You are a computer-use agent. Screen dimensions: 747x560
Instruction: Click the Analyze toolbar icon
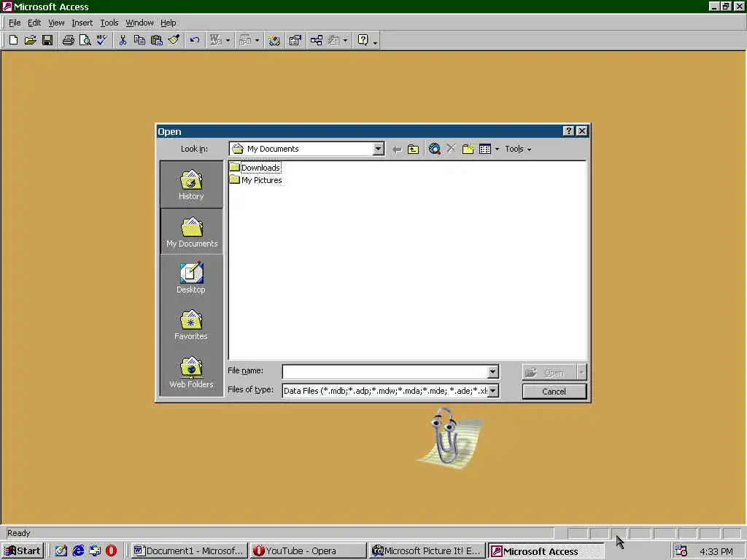pyautogui.click(x=245, y=41)
